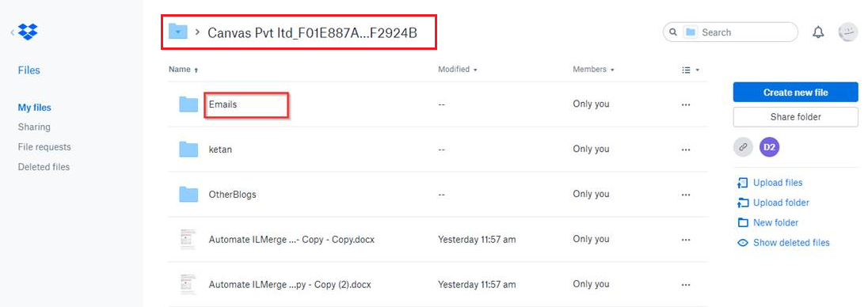This screenshot has width=868, height=307.
Task: Click the breadcrumb folder dropdown icon
Action: click(178, 32)
